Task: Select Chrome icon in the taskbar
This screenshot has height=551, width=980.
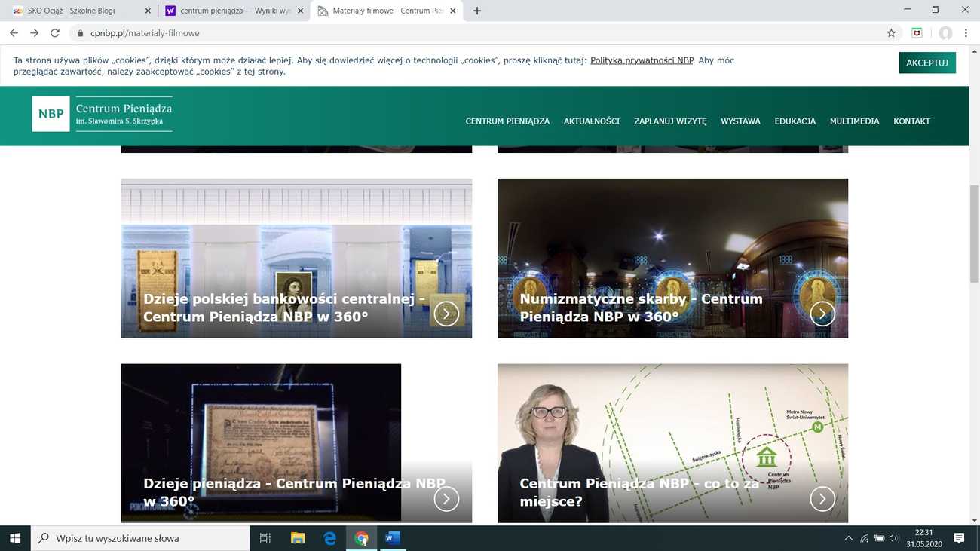Action: click(361, 538)
